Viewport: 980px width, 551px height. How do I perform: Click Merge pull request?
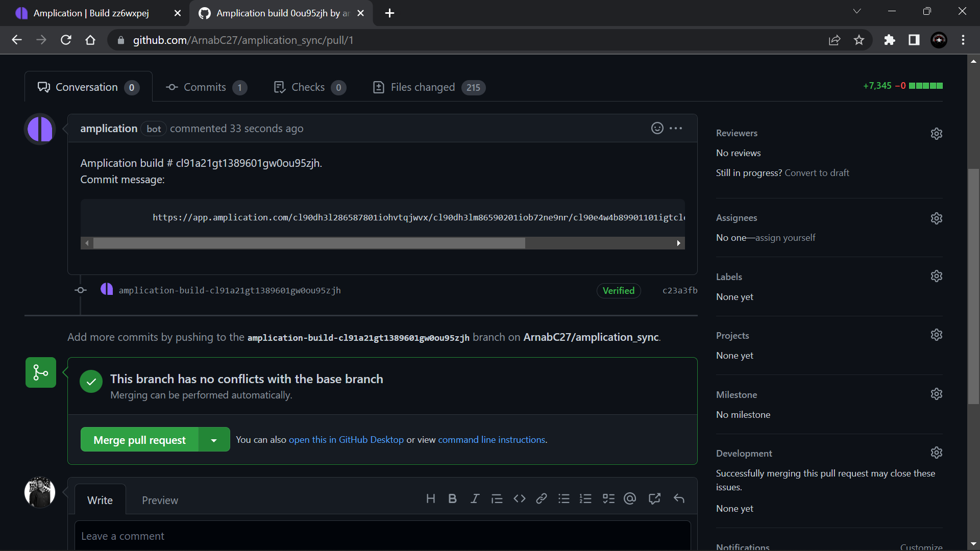coord(139,439)
